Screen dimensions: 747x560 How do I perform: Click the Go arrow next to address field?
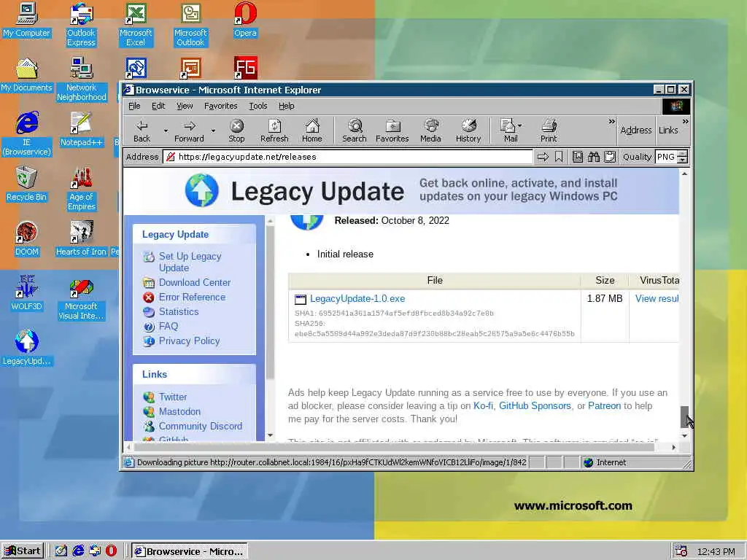(x=543, y=157)
